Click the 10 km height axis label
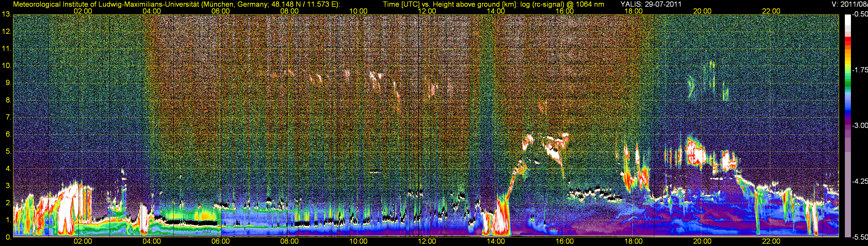Image resolution: width=868 pixels, height=246 pixels. click(6, 66)
